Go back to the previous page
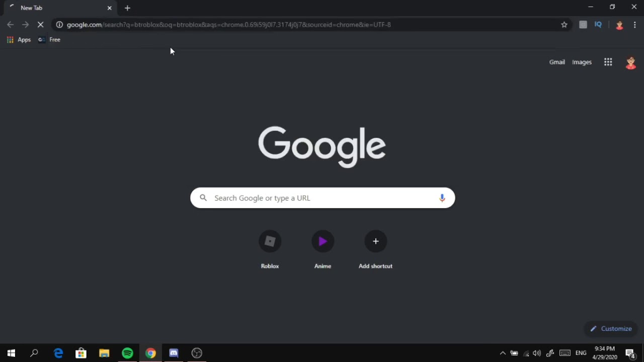This screenshot has width=644, height=362. click(11, 25)
